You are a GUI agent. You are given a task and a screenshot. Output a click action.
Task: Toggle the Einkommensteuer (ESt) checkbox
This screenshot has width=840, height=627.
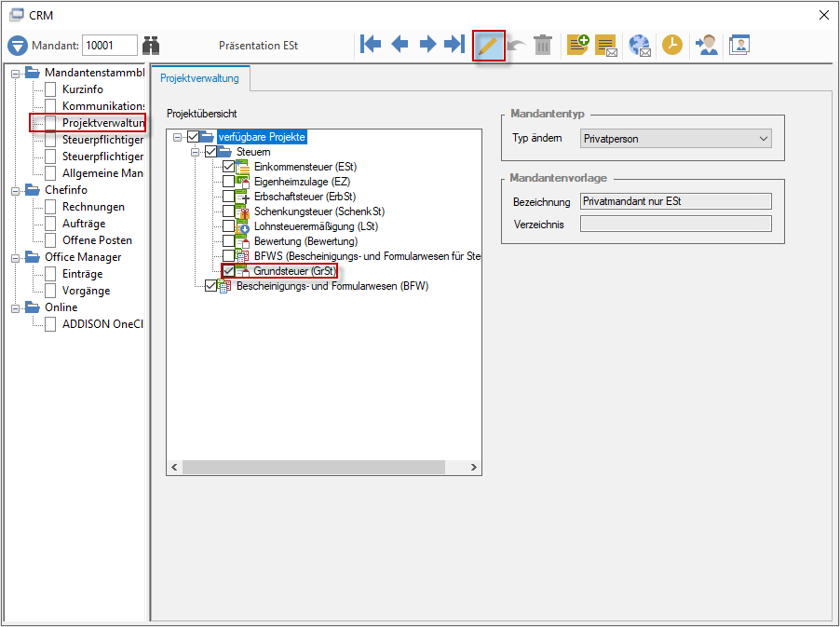(229, 167)
